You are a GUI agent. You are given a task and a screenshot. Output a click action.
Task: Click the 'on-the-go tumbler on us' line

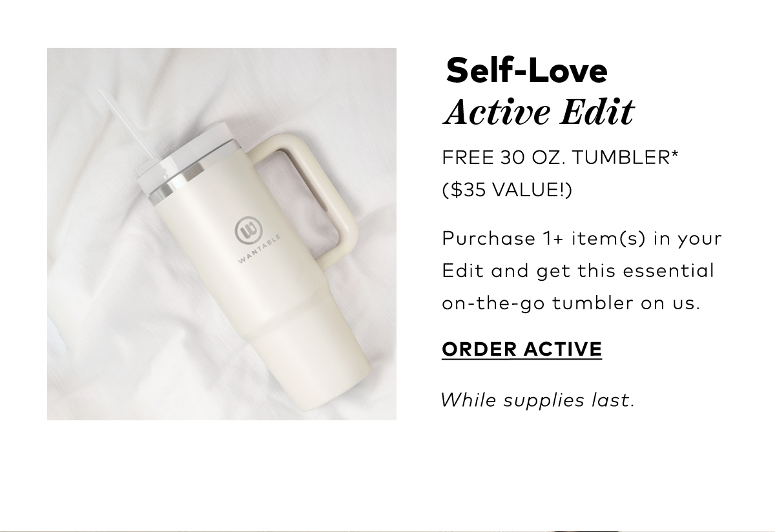571,302
